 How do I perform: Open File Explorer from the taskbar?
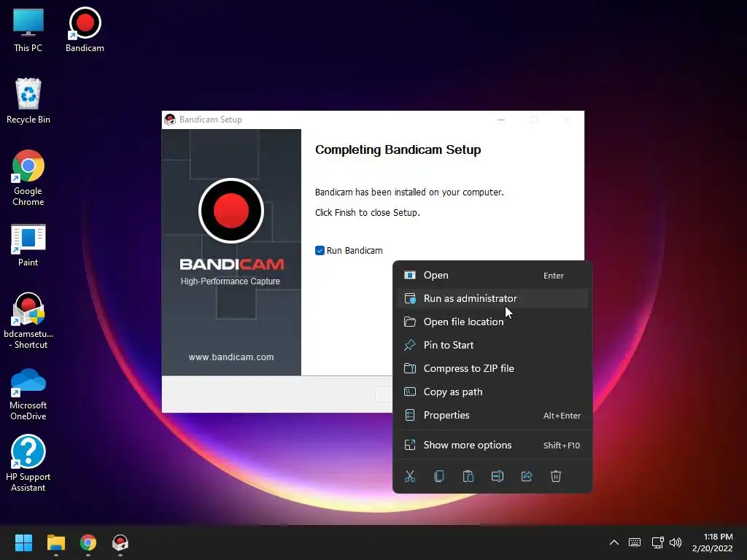click(x=55, y=542)
